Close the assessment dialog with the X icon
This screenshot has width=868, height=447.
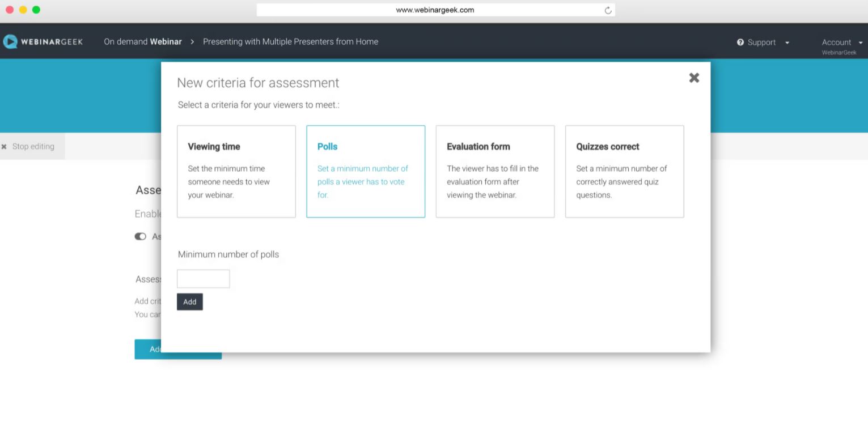coord(693,78)
